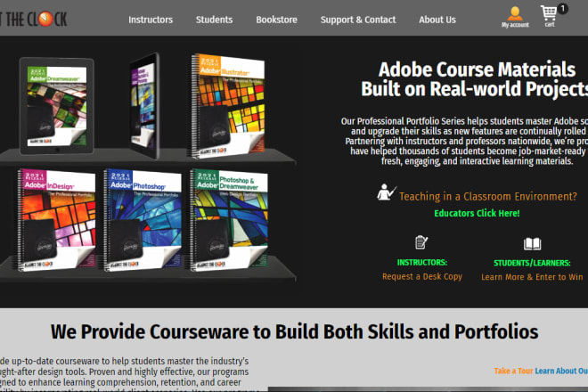Open the Support & Contact menu
This screenshot has height=392, width=588.
358,20
